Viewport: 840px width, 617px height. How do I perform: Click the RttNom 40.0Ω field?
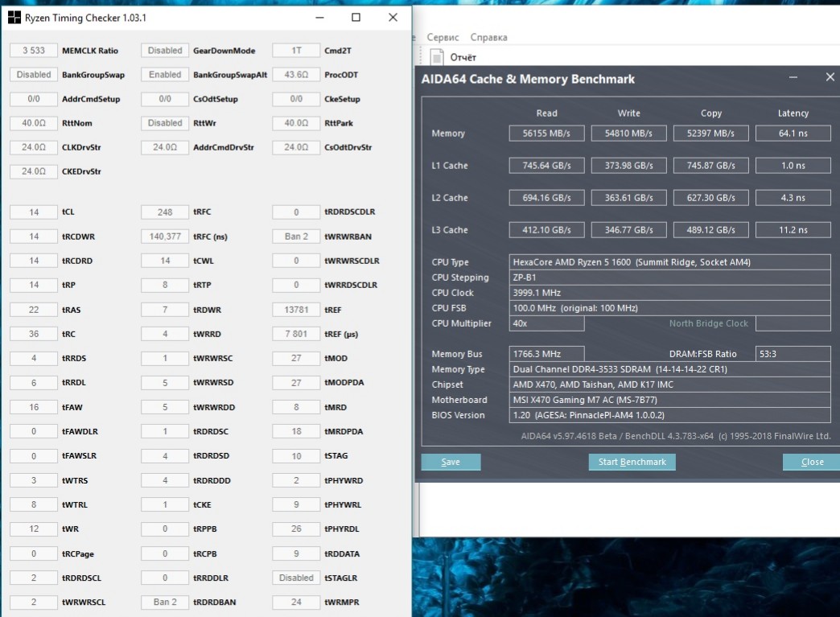point(33,122)
